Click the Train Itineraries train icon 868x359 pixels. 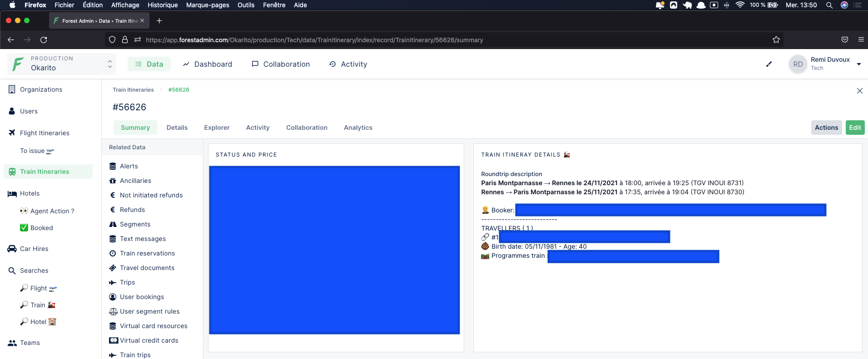(12, 172)
